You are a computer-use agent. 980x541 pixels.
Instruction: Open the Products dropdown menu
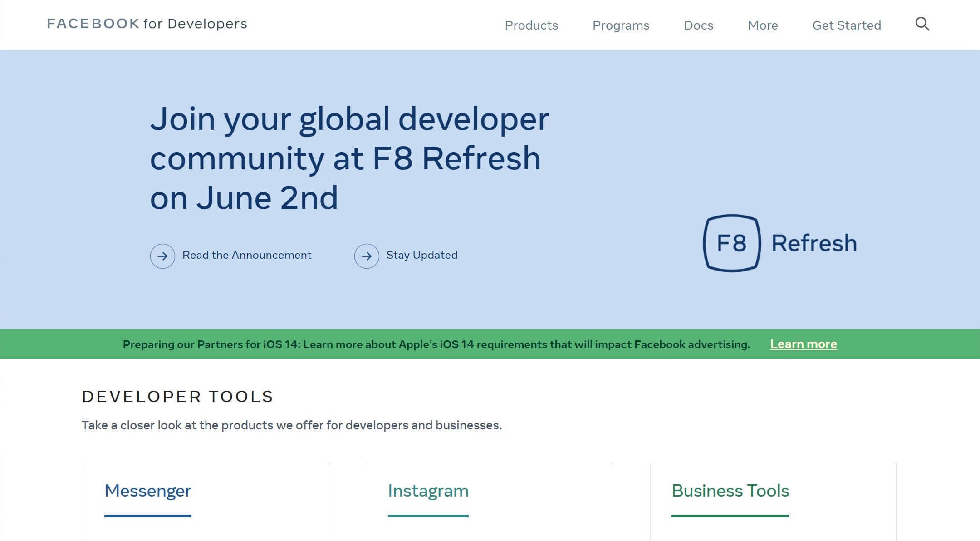(x=531, y=25)
